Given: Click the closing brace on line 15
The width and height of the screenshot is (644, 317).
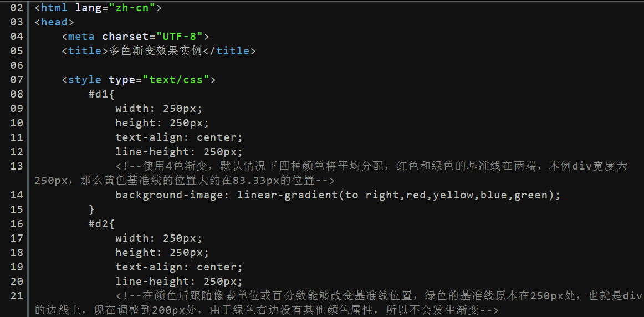Looking at the screenshot, I should [91, 209].
